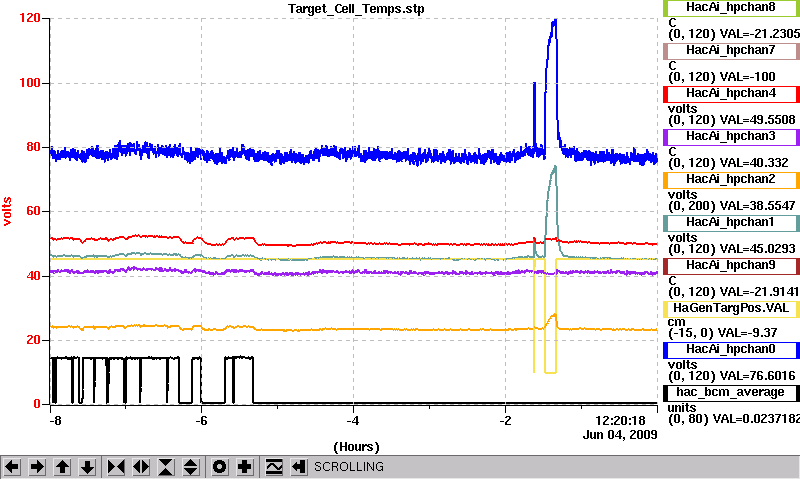Select the HacAi_hpchan0 curve legend
This screenshot has width=800, height=479.
click(x=731, y=350)
